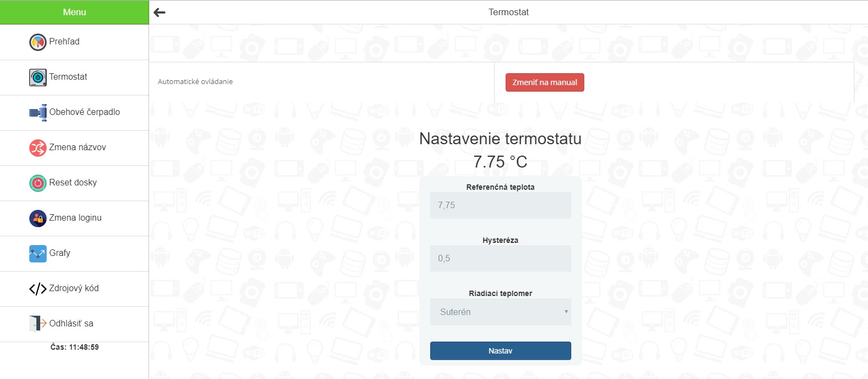
Task: Focus the Referenčná teplota input field
Action: click(500, 205)
